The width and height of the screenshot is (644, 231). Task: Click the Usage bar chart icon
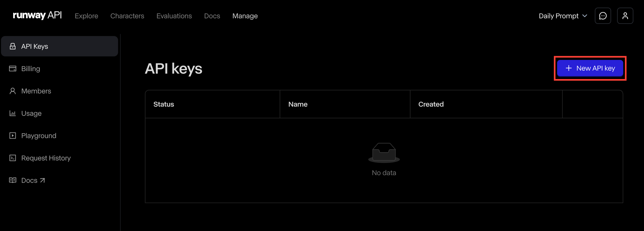click(13, 113)
